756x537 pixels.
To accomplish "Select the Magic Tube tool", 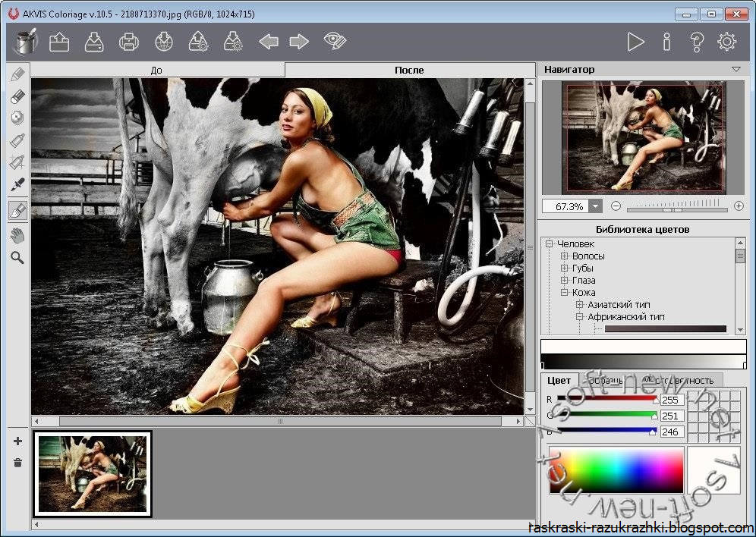I will coord(17,162).
